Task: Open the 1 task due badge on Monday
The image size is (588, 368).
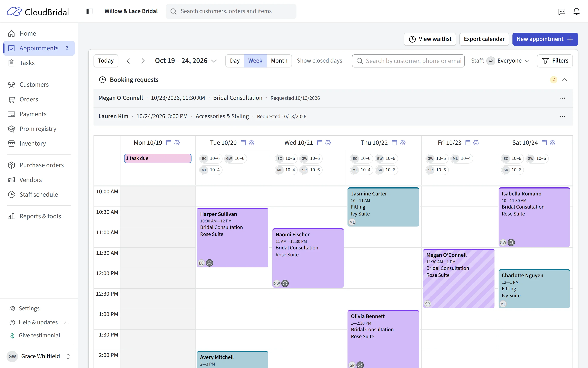Action: (158, 158)
